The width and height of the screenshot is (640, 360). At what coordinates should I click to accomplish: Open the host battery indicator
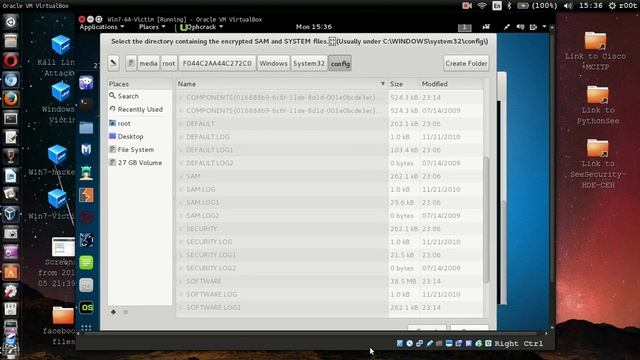pyautogui.click(x=537, y=6)
